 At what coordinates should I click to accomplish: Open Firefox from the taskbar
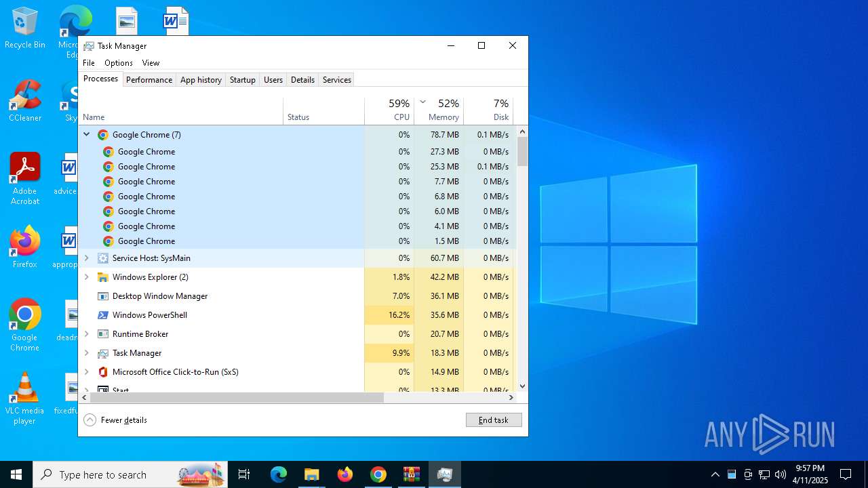[345, 474]
